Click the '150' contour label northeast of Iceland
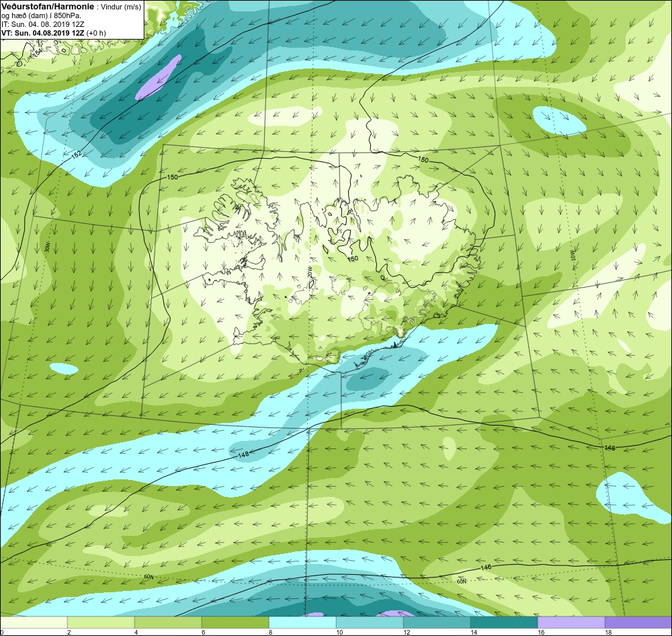Viewport: 672px width, 636px height. click(423, 159)
